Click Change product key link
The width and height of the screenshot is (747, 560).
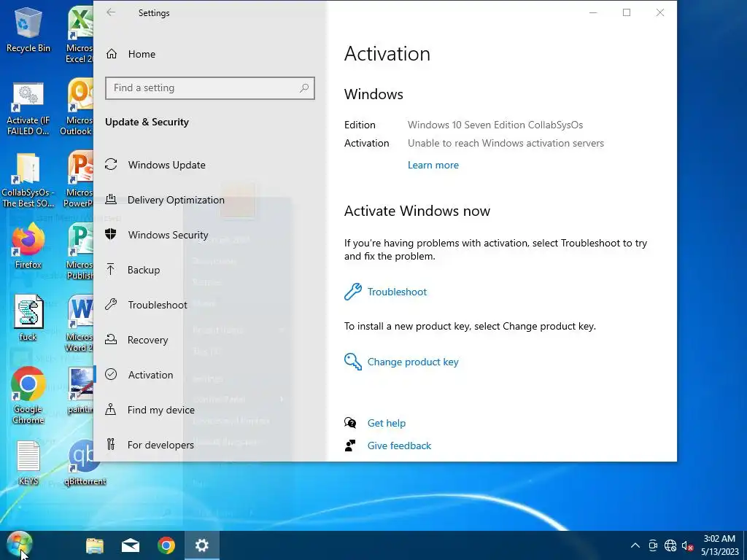tap(413, 362)
